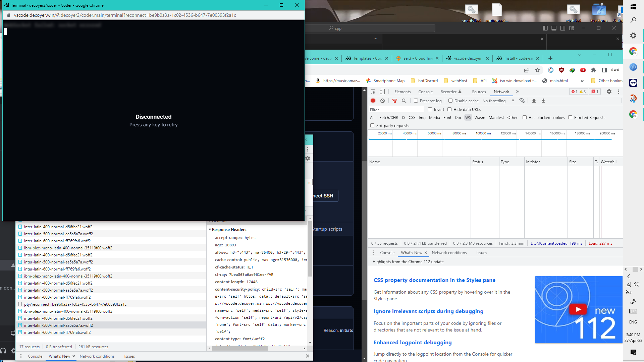
Task: Click the network Filter text field
Action: click(396, 110)
